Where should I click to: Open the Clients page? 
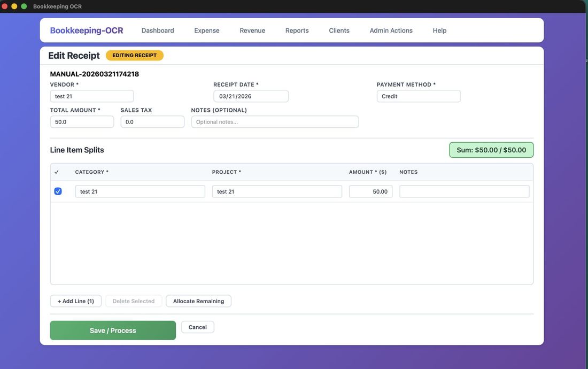tap(339, 30)
